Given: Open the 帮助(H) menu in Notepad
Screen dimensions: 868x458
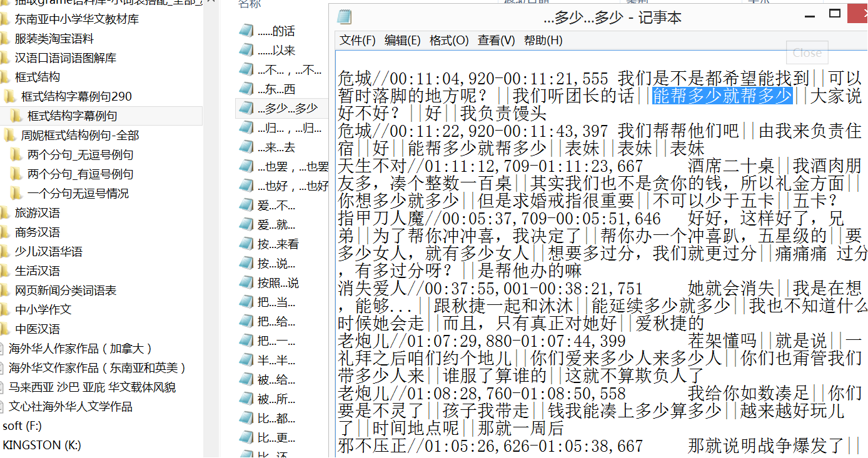Looking at the screenshot, I should coord(543,41).
